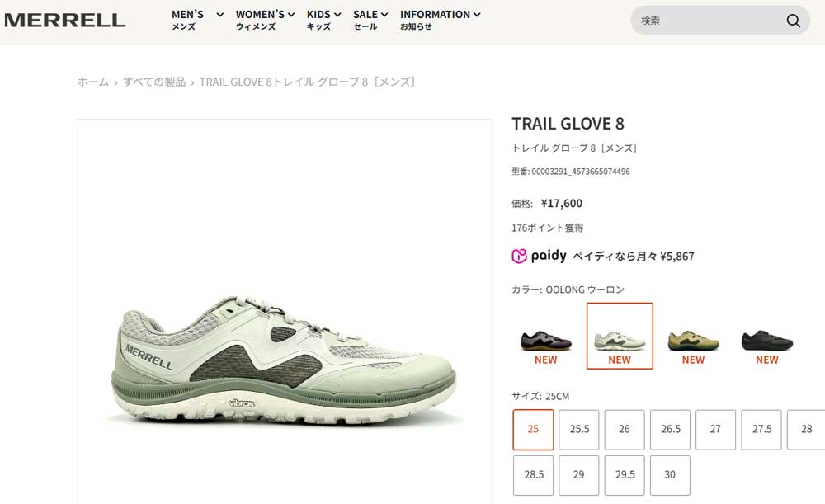The height and width of the screenshot is (504, 825).
Task: Open the KIDS dropdown menu
Action: (323, 20)
